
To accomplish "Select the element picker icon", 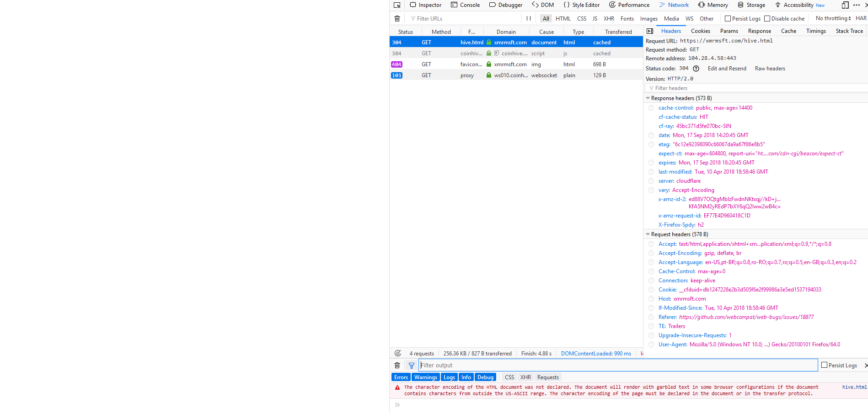I will pos(397,5).
